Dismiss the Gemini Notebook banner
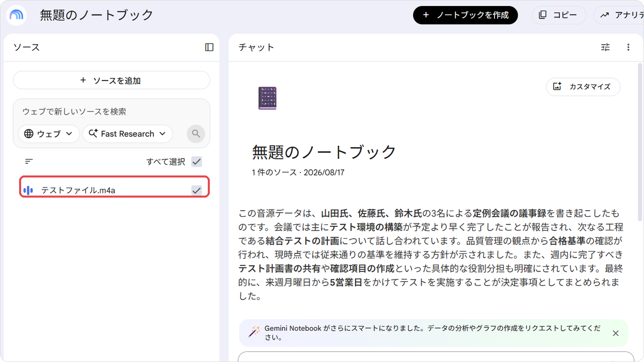 click(615, 333)
